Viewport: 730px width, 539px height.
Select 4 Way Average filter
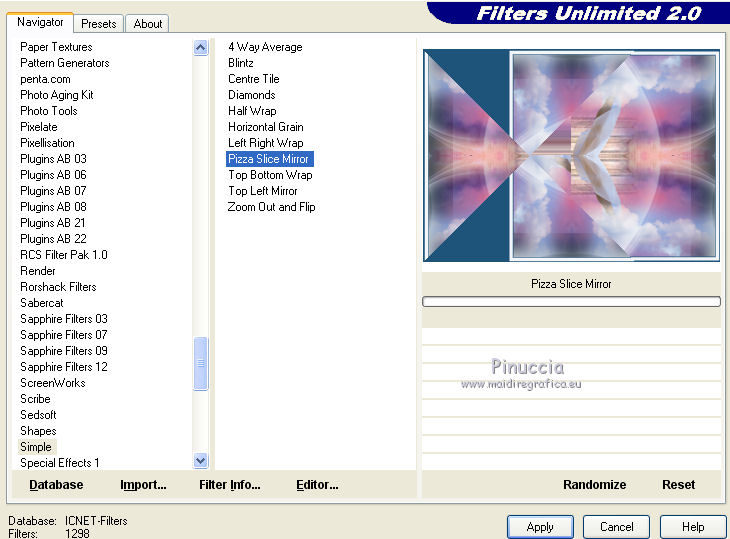[265, 47]
